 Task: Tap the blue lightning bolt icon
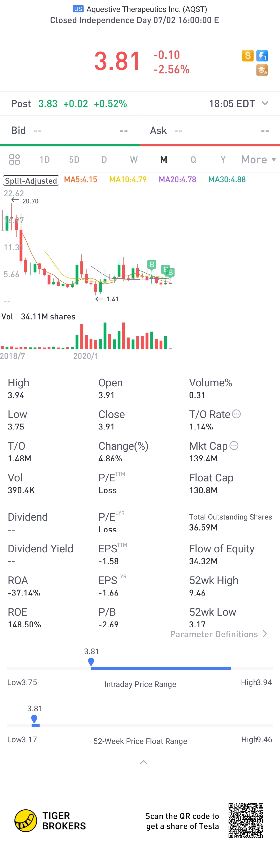(x=262, y=56)
